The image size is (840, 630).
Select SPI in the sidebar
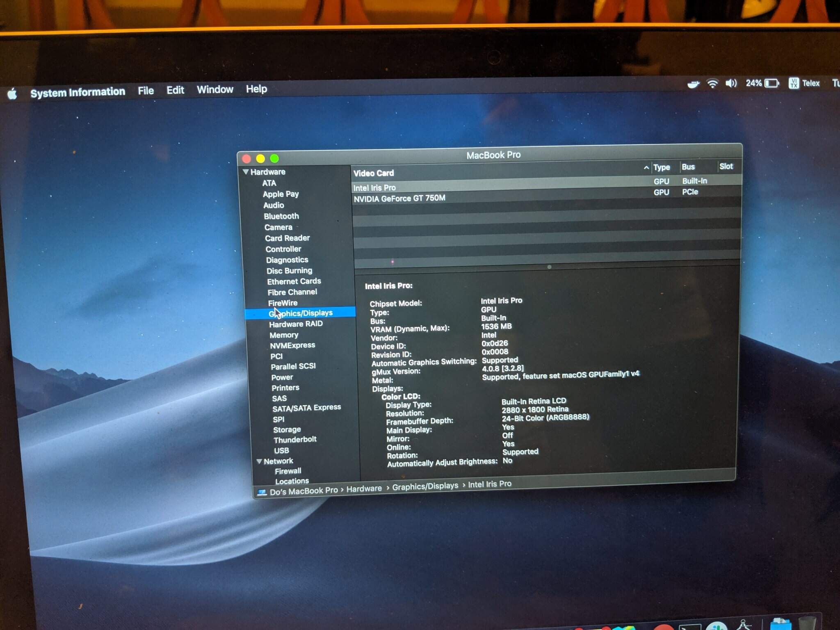pyautogui.click(x=278, y=419)
